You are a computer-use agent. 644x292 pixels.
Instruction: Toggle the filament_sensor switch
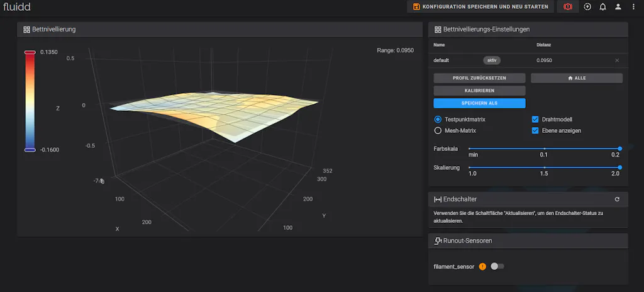click(x=497, y=266)
